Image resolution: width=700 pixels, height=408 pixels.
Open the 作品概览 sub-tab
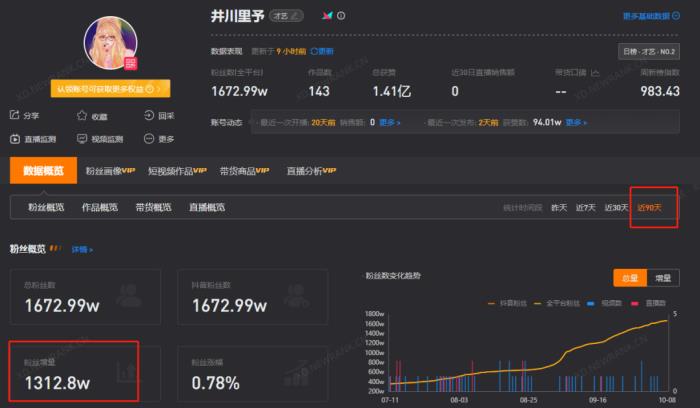point(99,207)
